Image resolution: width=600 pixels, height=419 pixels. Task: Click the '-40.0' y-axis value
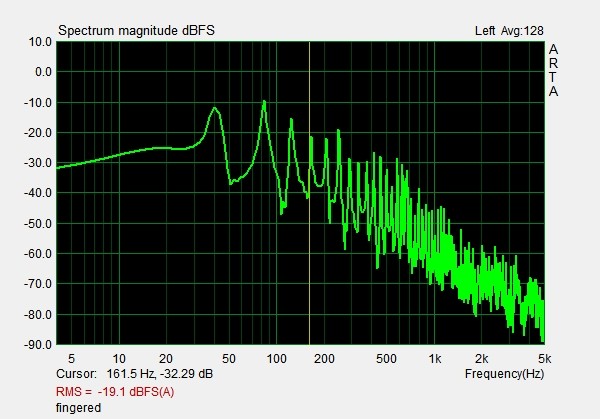coord(38,193)
